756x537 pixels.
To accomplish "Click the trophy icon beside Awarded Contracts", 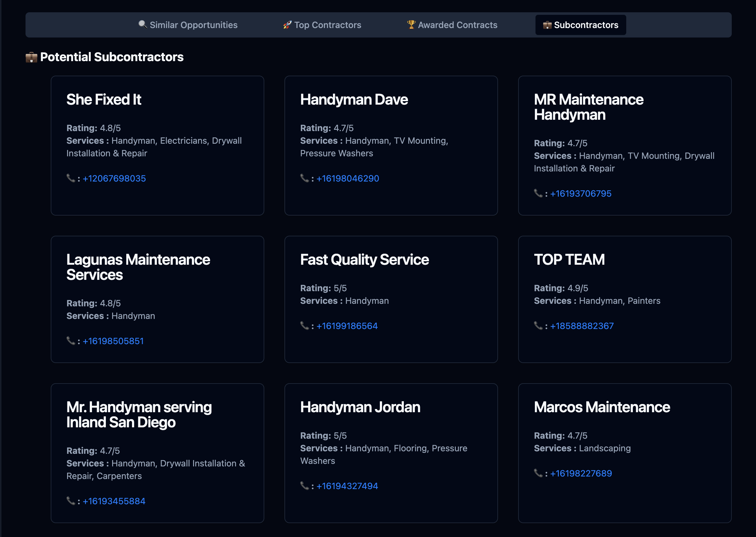I will pos(411,25).
